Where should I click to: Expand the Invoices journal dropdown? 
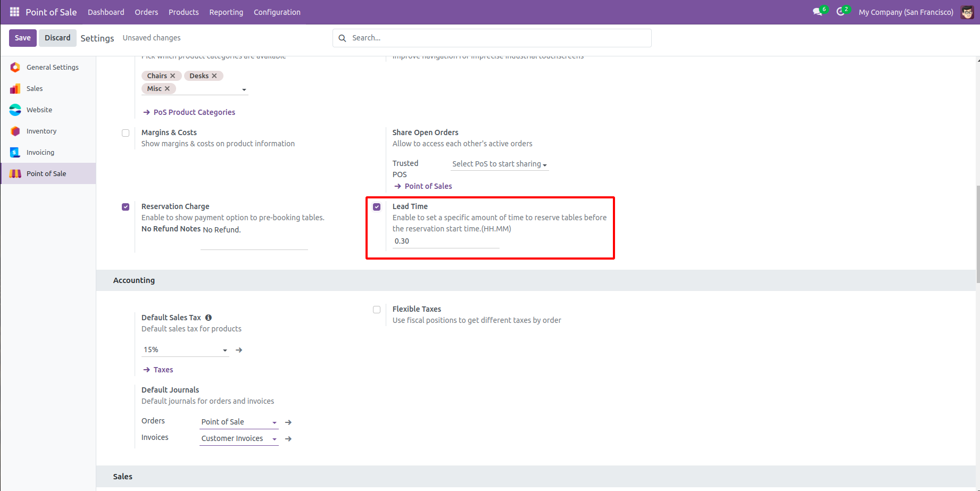coord(275,439)
